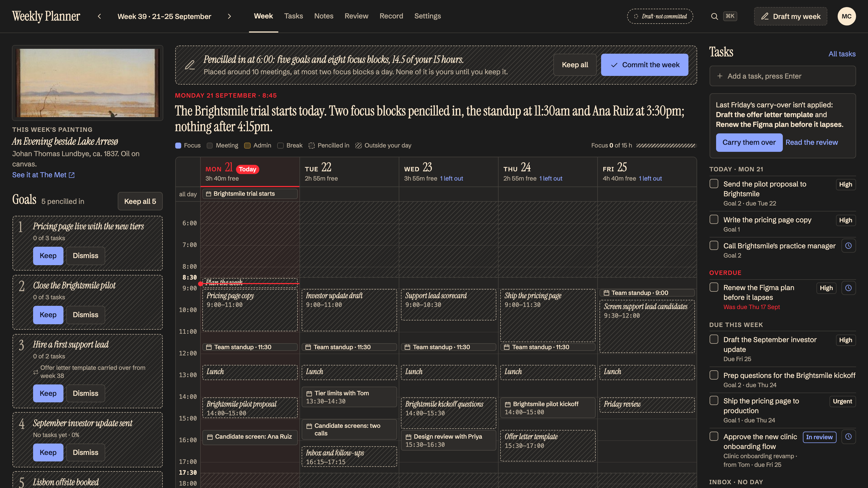Check Approve the new clinic onboarding flow

coord(714,436)
